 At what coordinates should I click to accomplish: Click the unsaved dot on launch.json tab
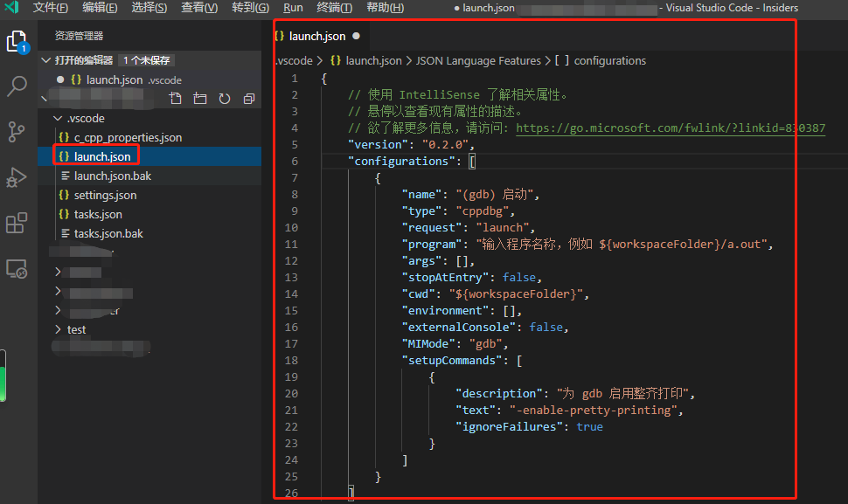[356, 36]
